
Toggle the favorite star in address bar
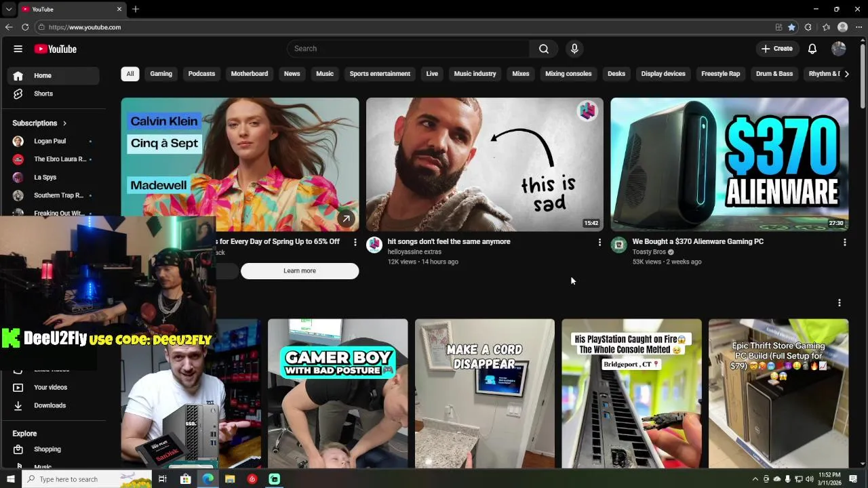click(x=791, y=27)
